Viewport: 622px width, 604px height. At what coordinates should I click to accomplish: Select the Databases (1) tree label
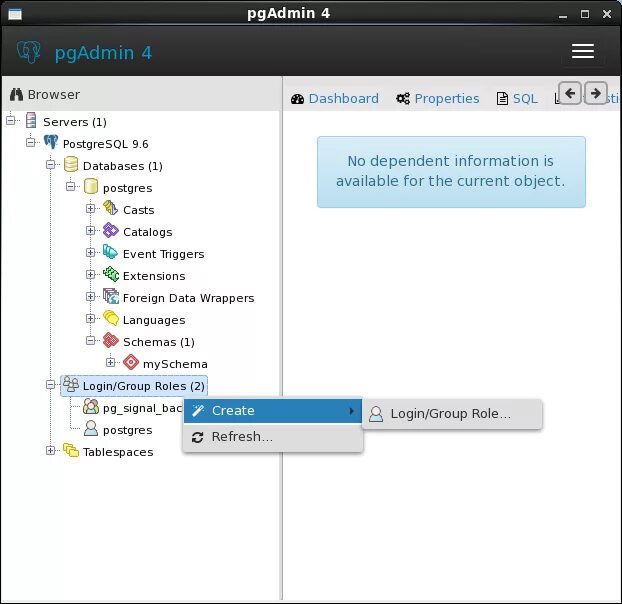(123, 166)
